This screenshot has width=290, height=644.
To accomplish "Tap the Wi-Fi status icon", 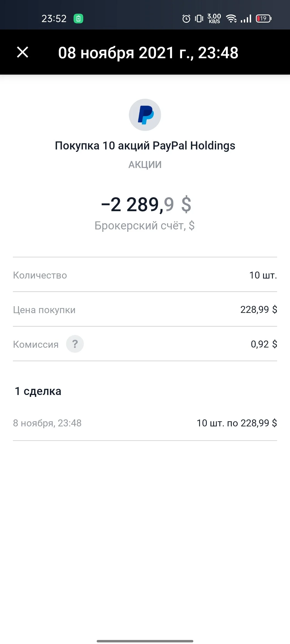I will tap(231, 19).
